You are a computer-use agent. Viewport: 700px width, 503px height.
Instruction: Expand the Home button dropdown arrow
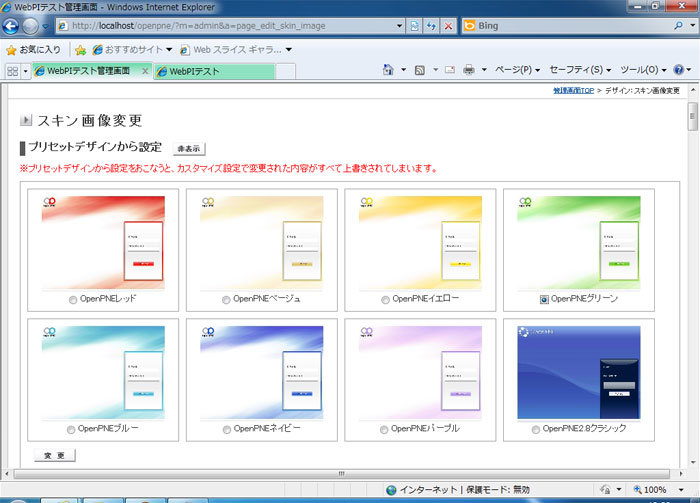click(x=403, y=70)
